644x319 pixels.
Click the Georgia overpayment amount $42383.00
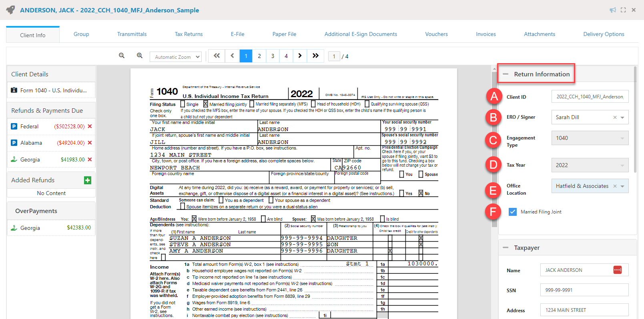[x=79, y=228]
